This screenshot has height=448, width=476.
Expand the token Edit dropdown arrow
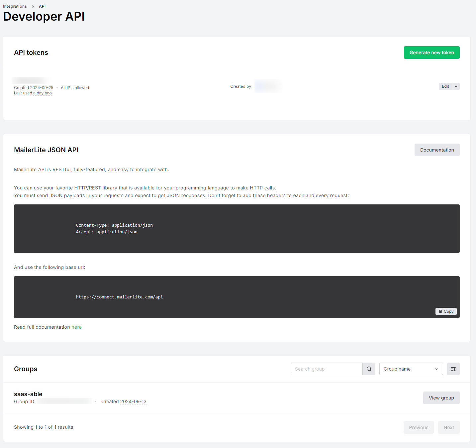[456, 86]
